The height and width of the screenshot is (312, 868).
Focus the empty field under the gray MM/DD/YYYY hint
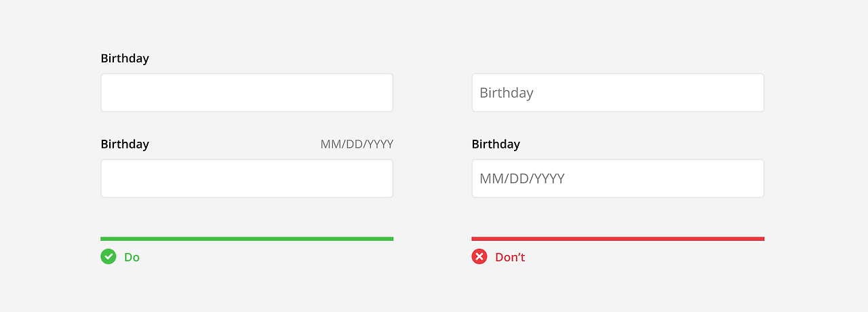pos(247,178)
